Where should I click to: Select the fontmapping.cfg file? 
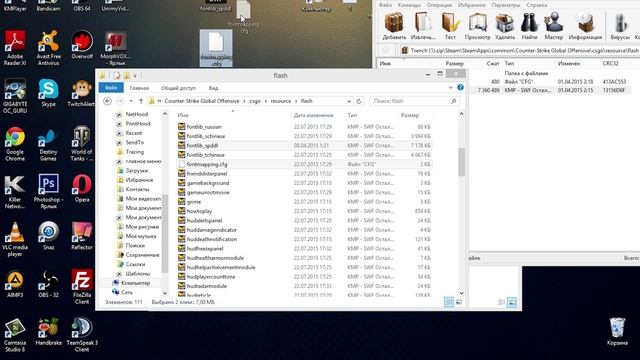pyautogui.click(x=304, y=164)
